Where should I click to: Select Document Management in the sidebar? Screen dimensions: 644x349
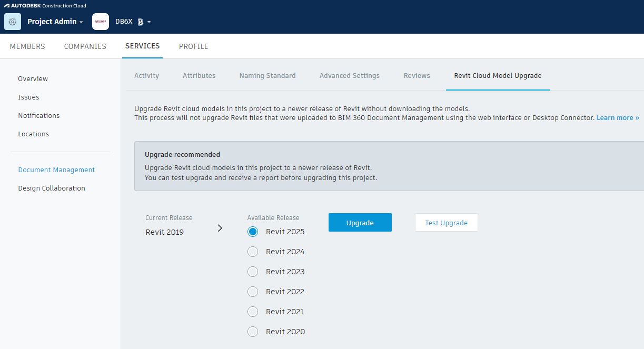pos(56,170)
